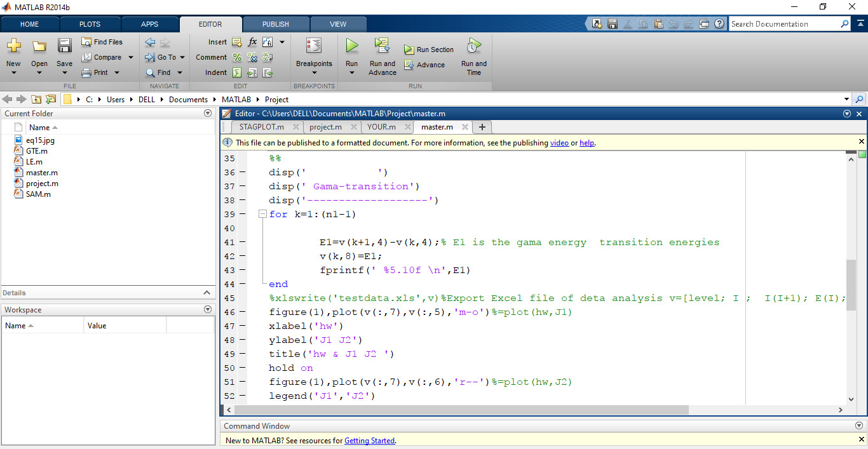868x449 pixels.
Task: Click inside the Search Documentation field
Action: point(788,23)
